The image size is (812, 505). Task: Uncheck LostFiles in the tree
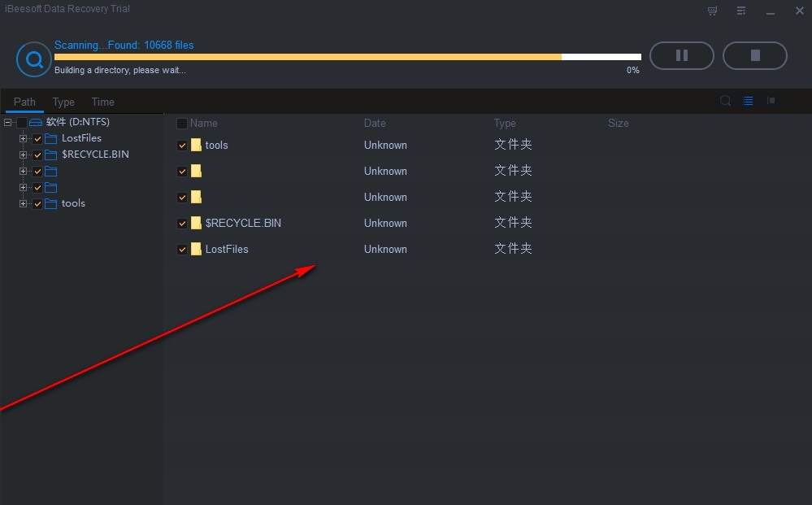[37, 139]
